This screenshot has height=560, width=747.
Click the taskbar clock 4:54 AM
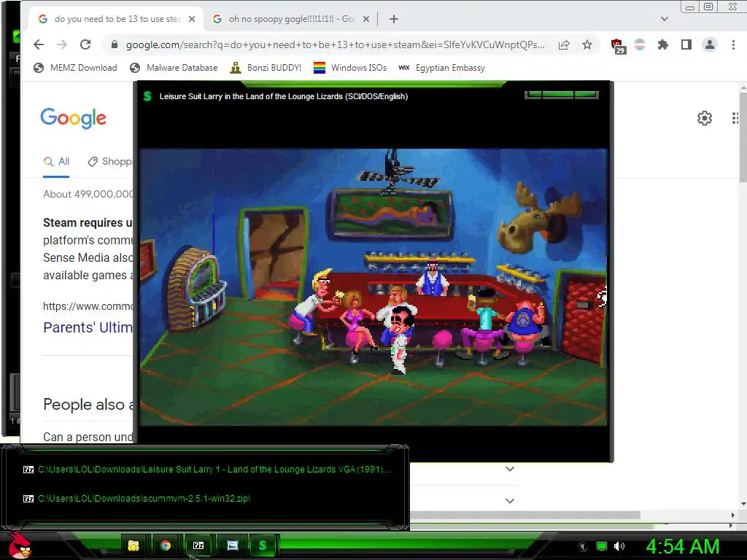pyautogui.click(x=682, y=546)
